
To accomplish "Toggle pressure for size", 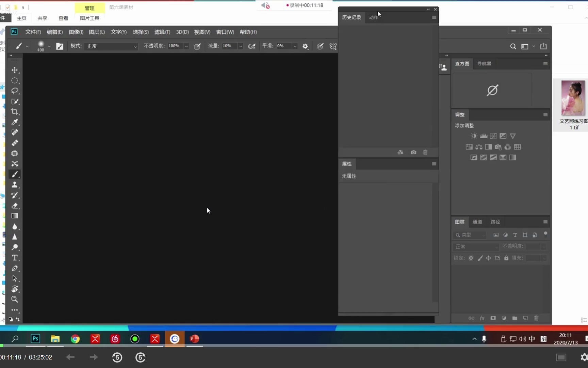I will coord(320,46).
